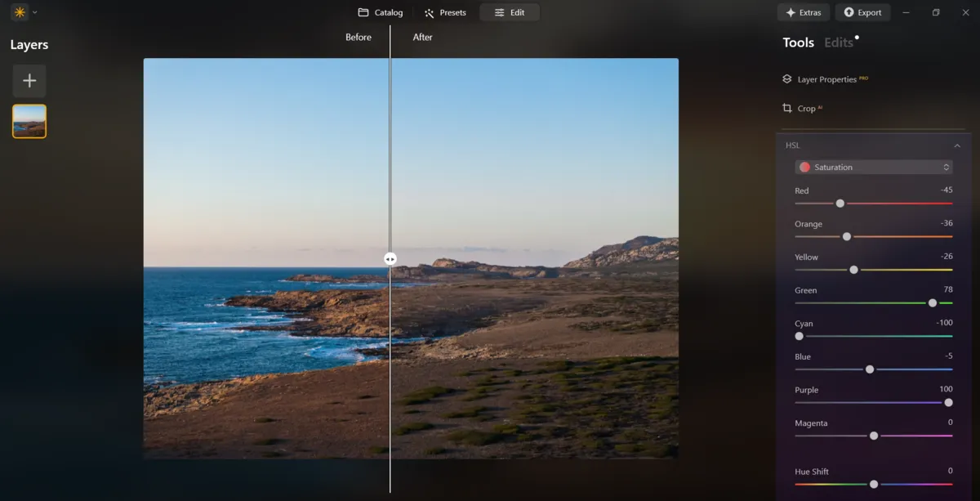Click the Cyan saturation slider handle
This screenshot has height=501, width=980.
800,336
